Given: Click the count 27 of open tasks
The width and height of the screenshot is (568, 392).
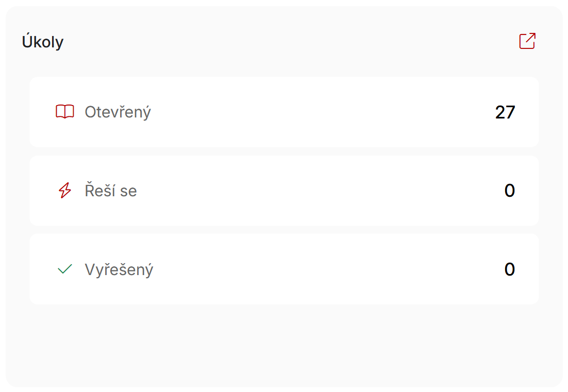Looking at the screenshot, I should [505, 112].
